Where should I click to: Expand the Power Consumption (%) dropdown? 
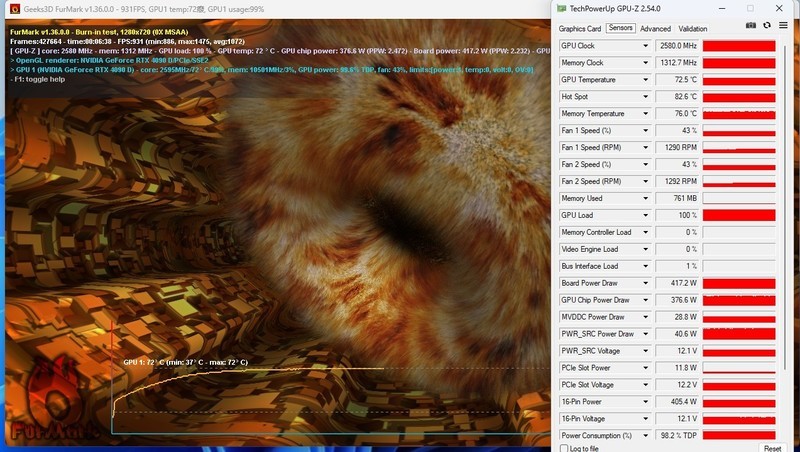645,436
